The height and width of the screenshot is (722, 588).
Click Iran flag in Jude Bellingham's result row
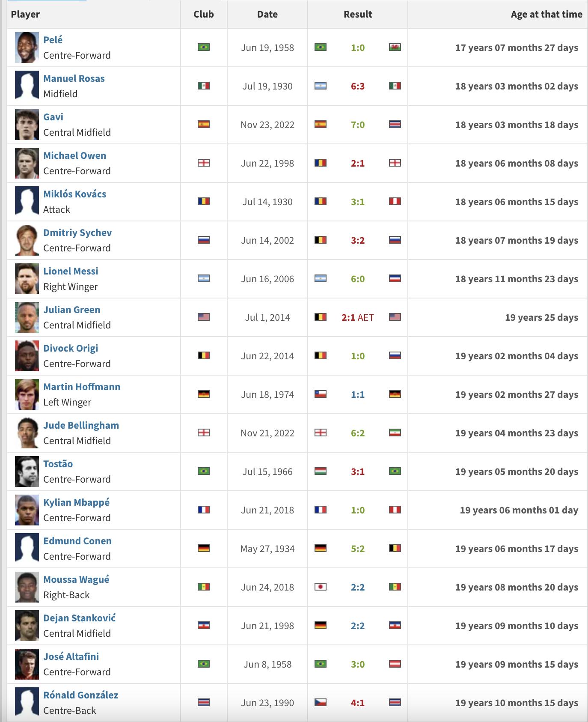pos(395,433)
